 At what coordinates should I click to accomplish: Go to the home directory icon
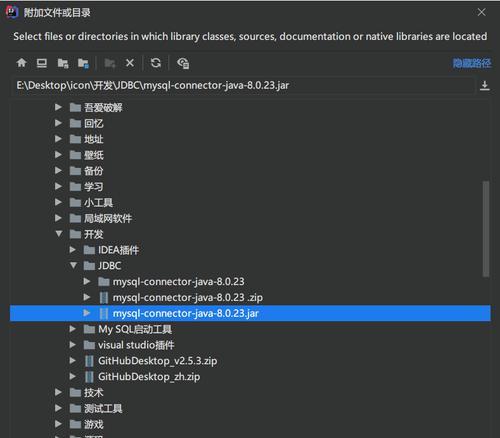point(22,63)
